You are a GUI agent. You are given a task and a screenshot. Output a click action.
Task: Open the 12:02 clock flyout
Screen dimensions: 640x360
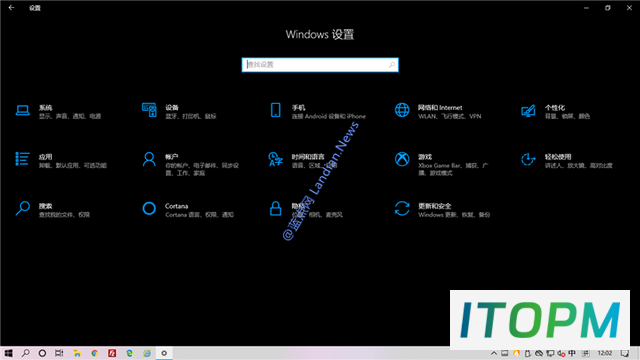(604, 353)
